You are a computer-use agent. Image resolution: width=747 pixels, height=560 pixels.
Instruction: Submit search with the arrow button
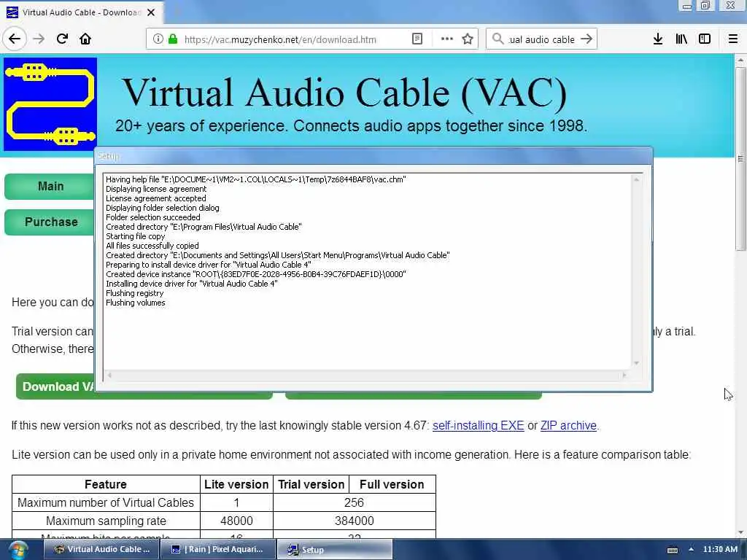[x=587, y=39]
